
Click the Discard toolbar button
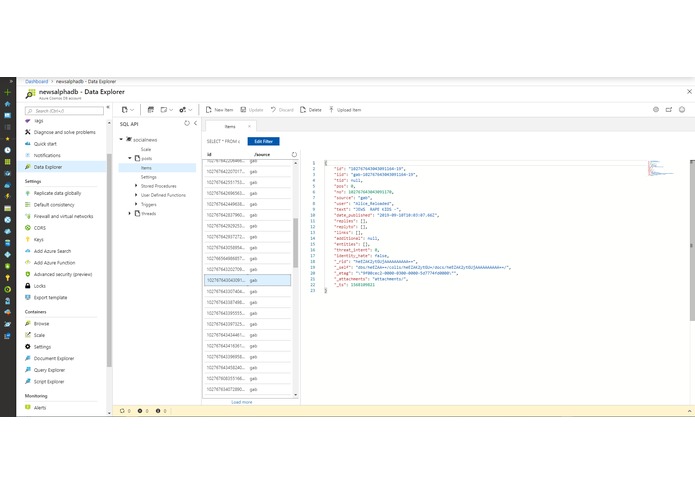282,110
